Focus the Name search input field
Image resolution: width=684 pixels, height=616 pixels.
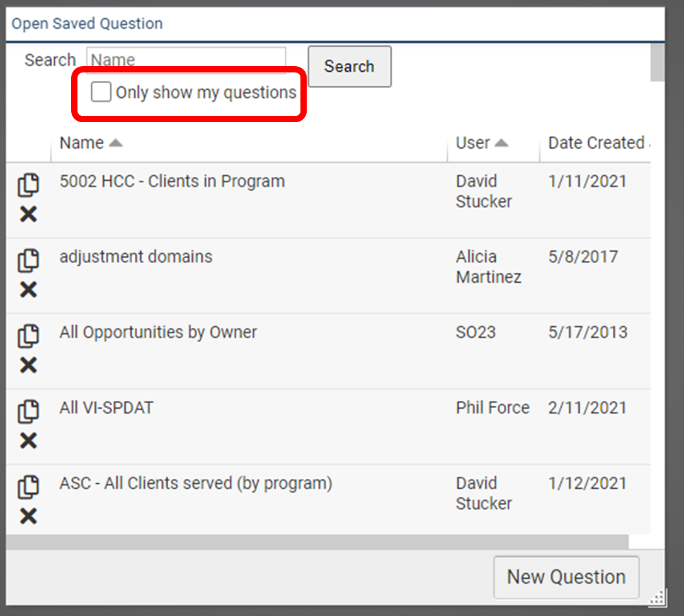point(186,59)
